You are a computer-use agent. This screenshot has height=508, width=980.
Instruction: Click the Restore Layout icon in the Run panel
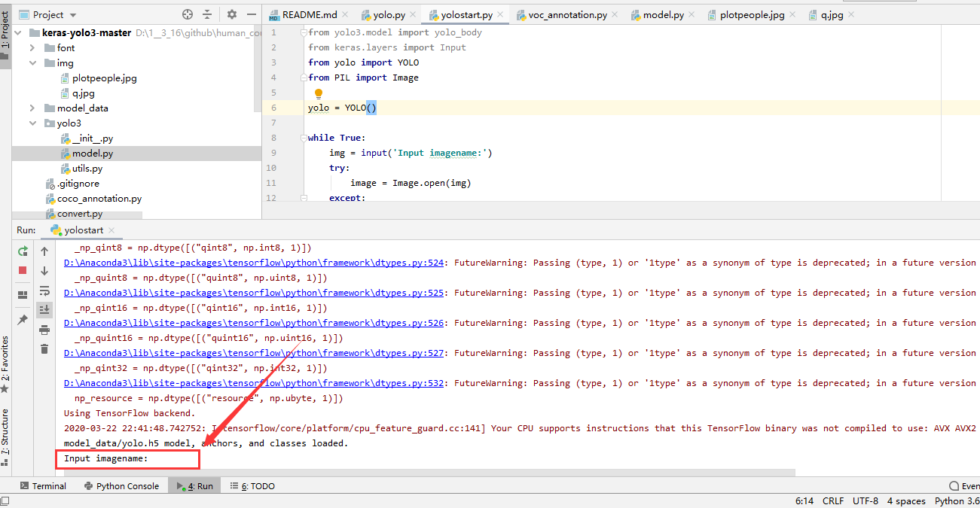pyautogui.click(x=23, y=294)
